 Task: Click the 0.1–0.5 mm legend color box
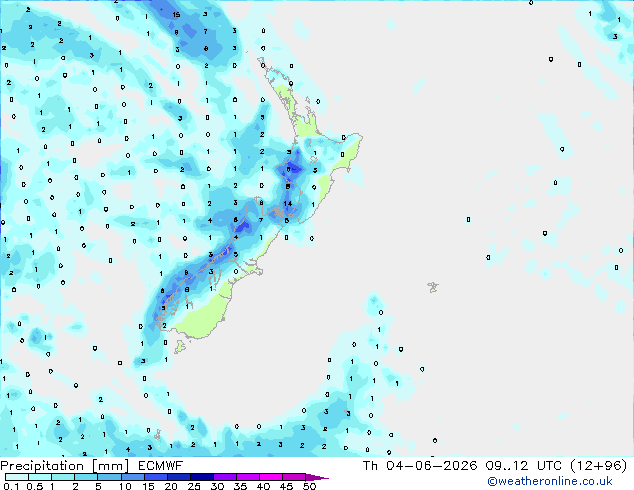[x=17, y=477]
